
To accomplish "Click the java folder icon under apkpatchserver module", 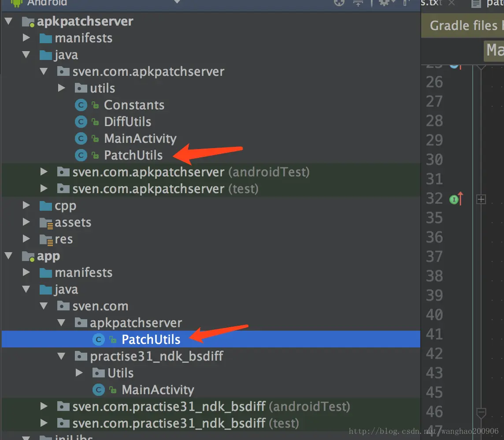I will tap(46, 55).
